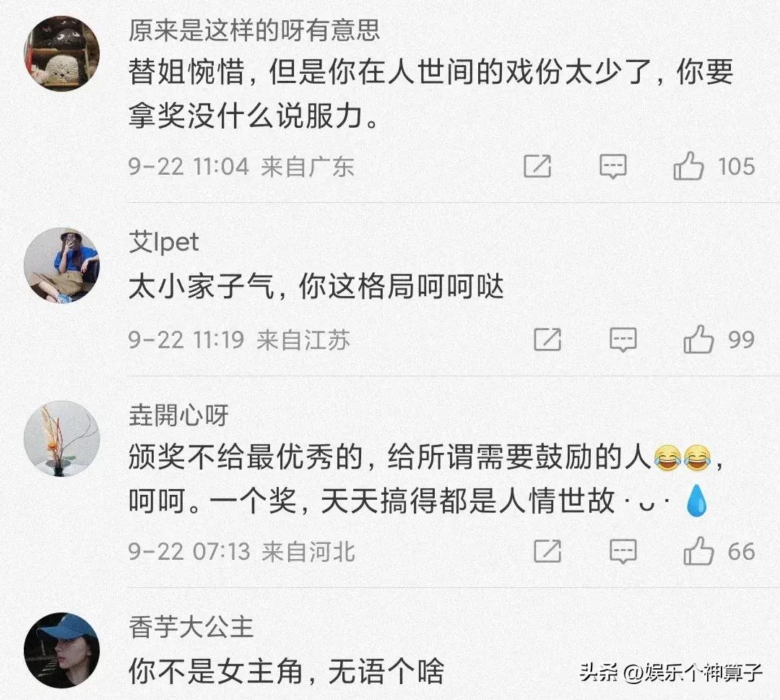Go to 香芋大公主's profile name
Screen dimensions: 780x700
191,627
